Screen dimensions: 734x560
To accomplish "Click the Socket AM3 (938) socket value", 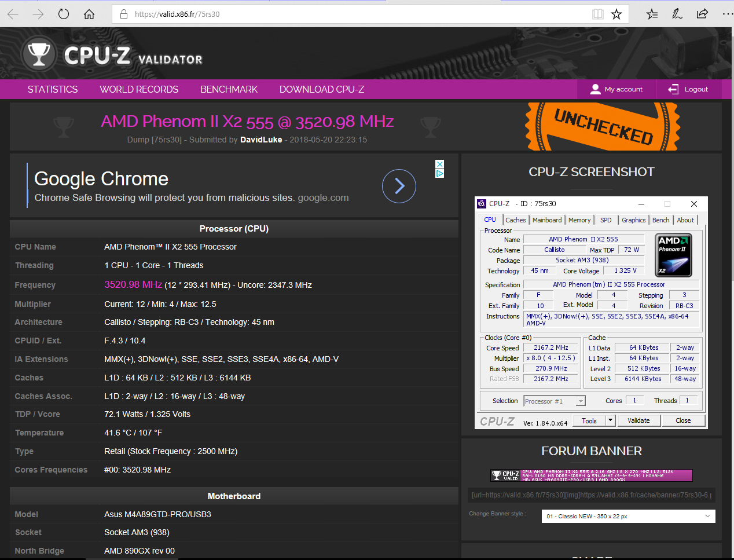I will tap(137, 532).
